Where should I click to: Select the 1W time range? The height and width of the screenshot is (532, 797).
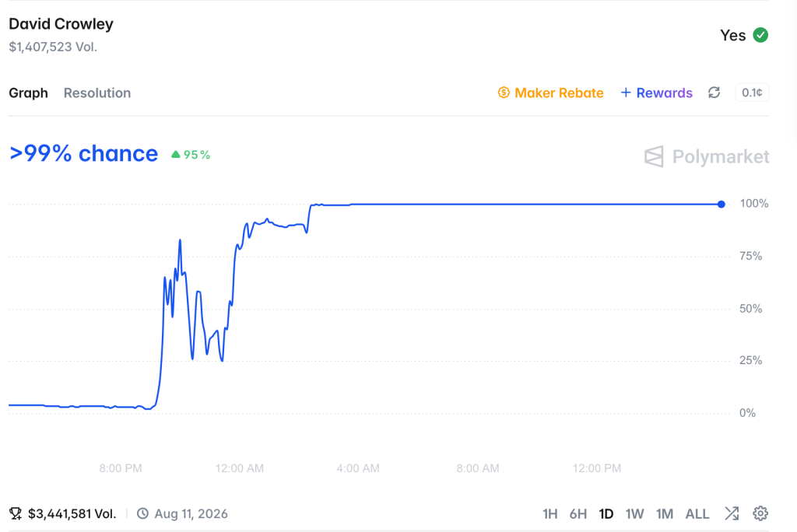(634, 513)
